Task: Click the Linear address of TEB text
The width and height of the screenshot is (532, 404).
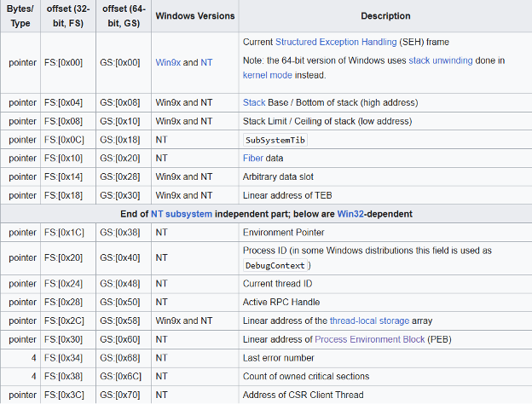Action: tap(287, 195)
